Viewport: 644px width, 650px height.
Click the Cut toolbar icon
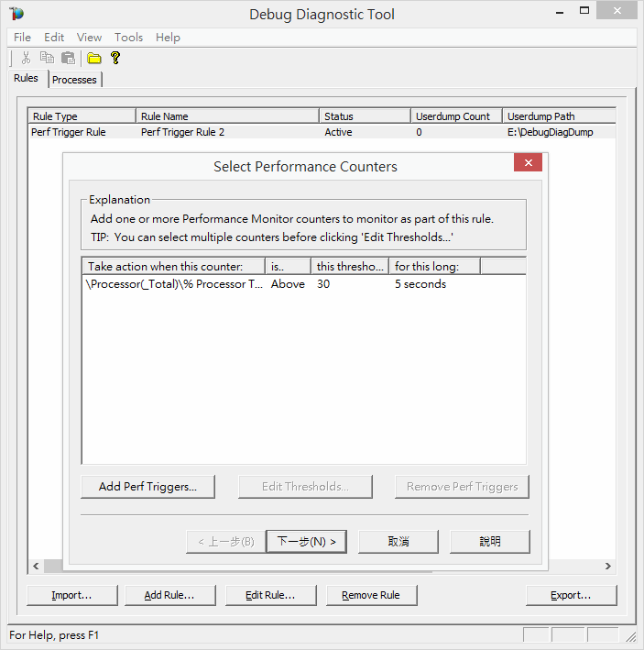[27, 59]
